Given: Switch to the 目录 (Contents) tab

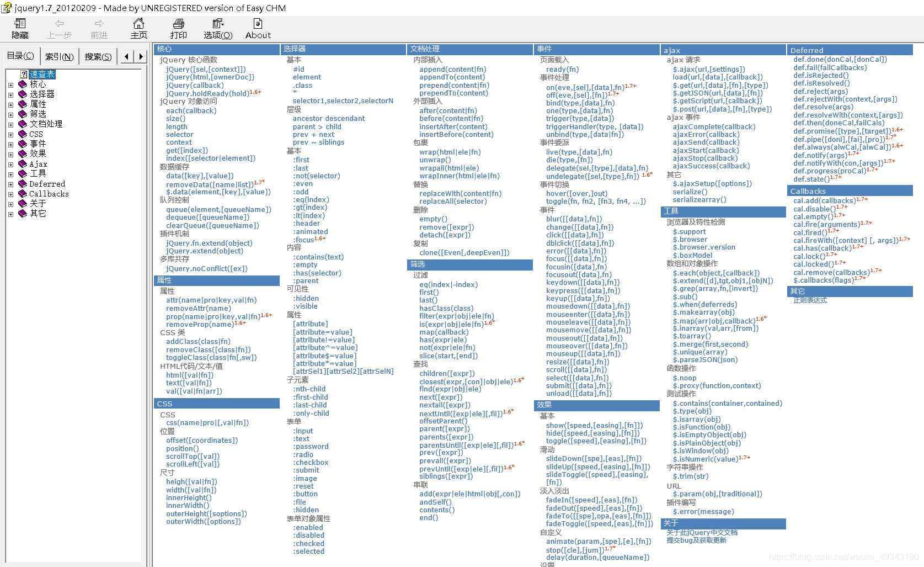Looking at the screenshot, I should (20, 56).
